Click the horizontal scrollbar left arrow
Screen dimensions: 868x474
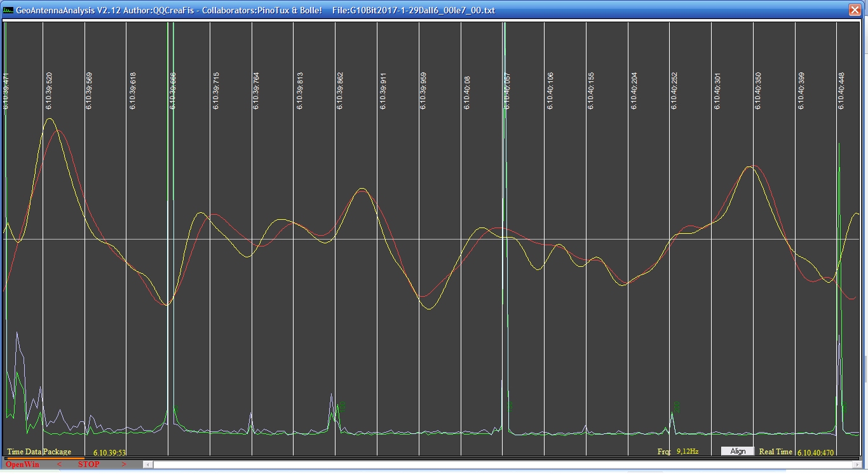(149, 464)
